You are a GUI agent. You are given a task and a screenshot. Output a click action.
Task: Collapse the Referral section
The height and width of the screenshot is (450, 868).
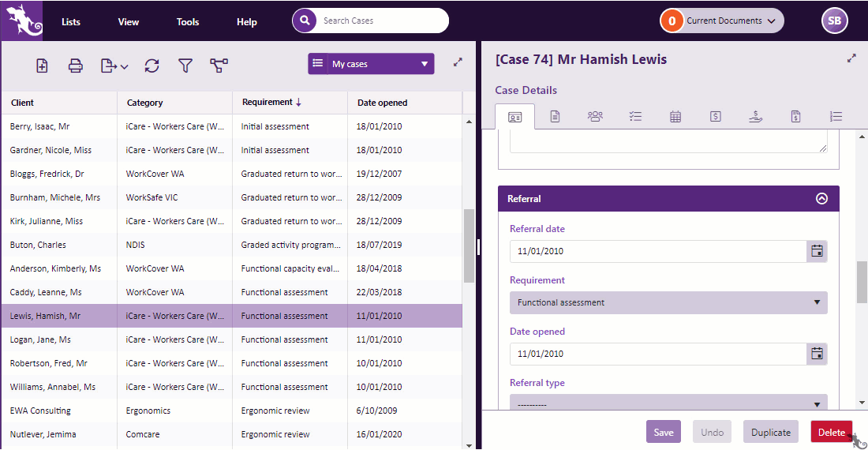coord(821,198)
